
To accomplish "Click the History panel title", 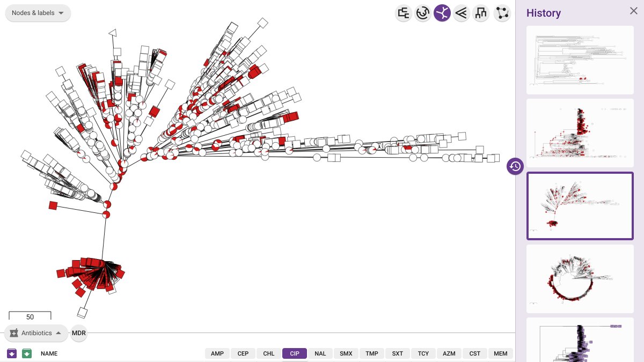I will (x=544, y=13).
